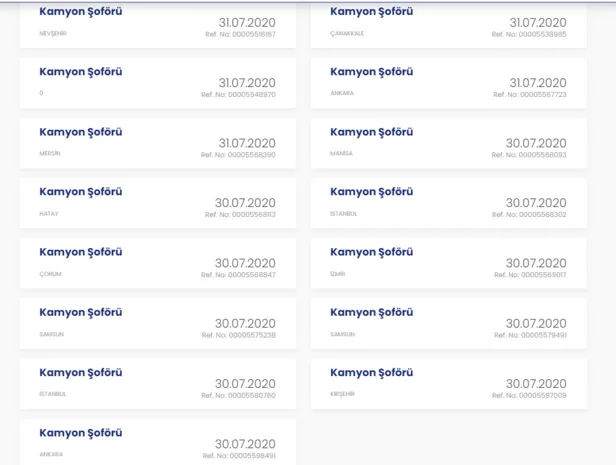View the Kırşehir Kamyon Şoförü listing

[371, 372]
